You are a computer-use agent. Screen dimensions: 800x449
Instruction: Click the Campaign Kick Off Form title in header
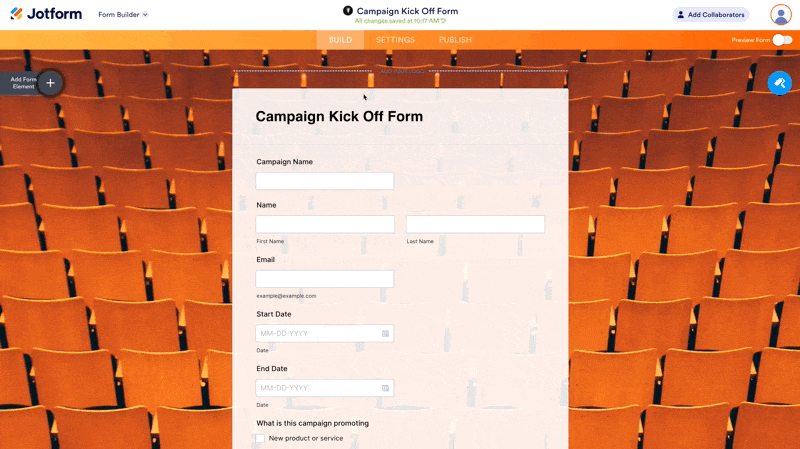(407, 11)
